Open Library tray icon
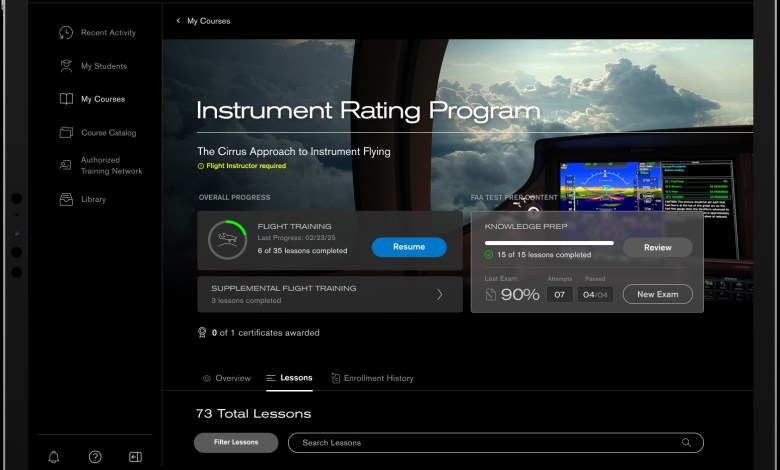The height and width of the screenshot is (470, 780). [66, 199]
